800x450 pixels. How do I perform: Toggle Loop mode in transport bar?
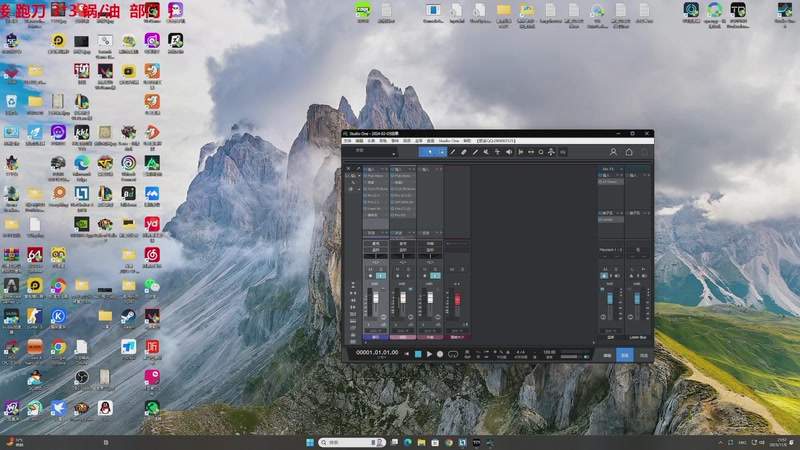[453, 354]
